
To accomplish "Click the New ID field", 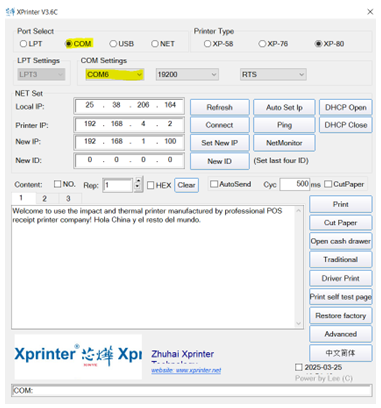I will 129,160.
